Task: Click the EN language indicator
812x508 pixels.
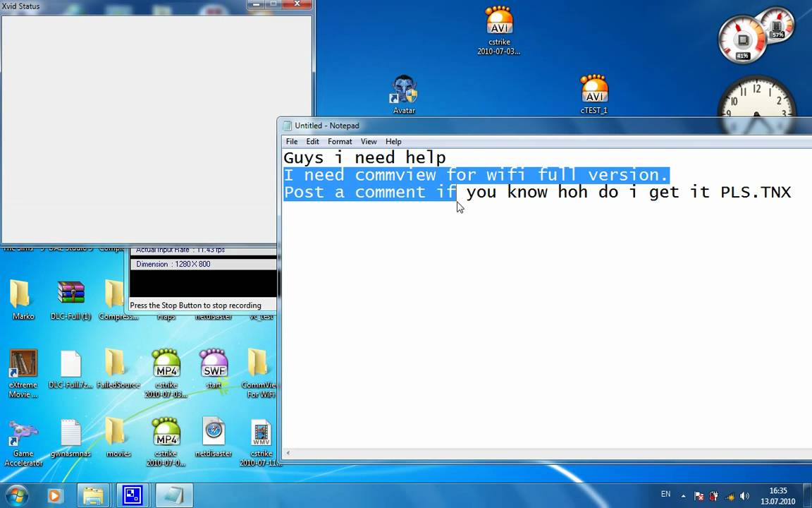Action: tap(665, 494)
